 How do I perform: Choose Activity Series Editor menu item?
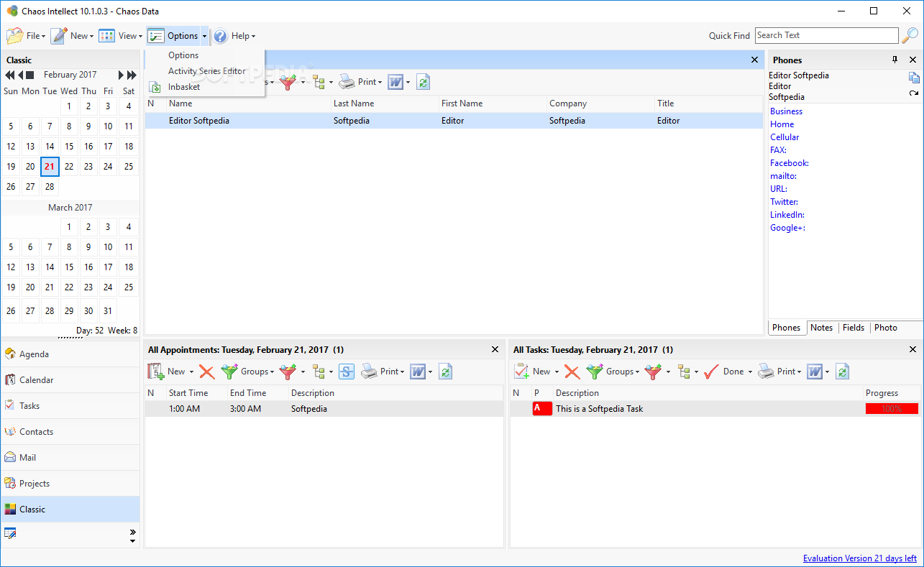coord(207,71)
